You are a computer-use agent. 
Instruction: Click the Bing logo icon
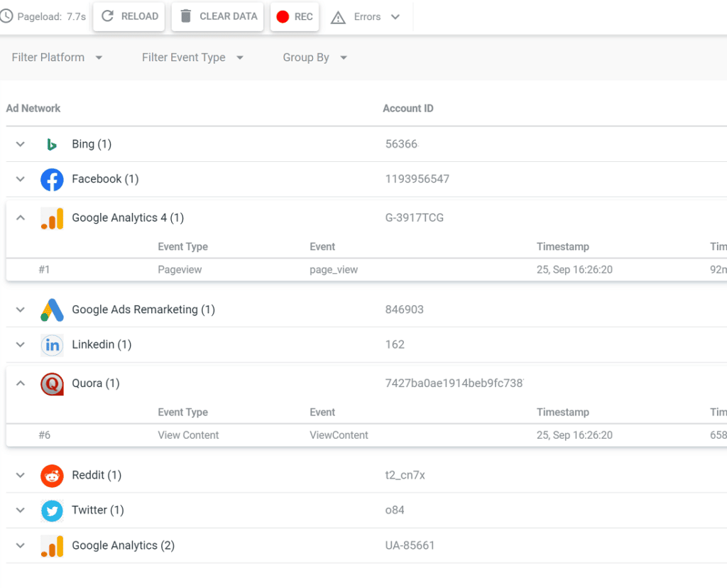[52, 145]
